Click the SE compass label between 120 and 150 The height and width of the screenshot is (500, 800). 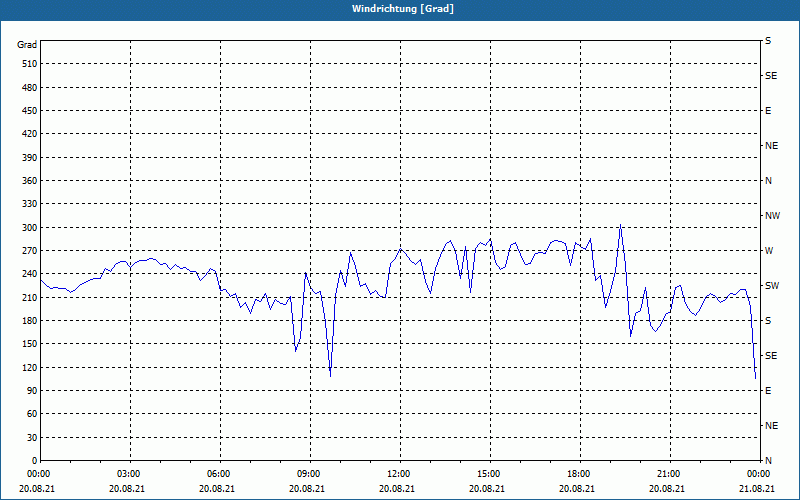771,356
